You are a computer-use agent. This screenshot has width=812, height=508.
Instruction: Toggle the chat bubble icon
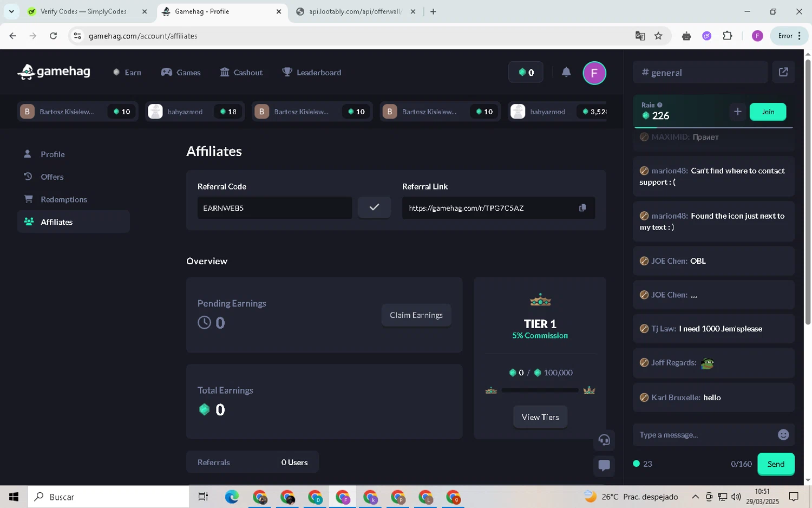click(604, 465)
